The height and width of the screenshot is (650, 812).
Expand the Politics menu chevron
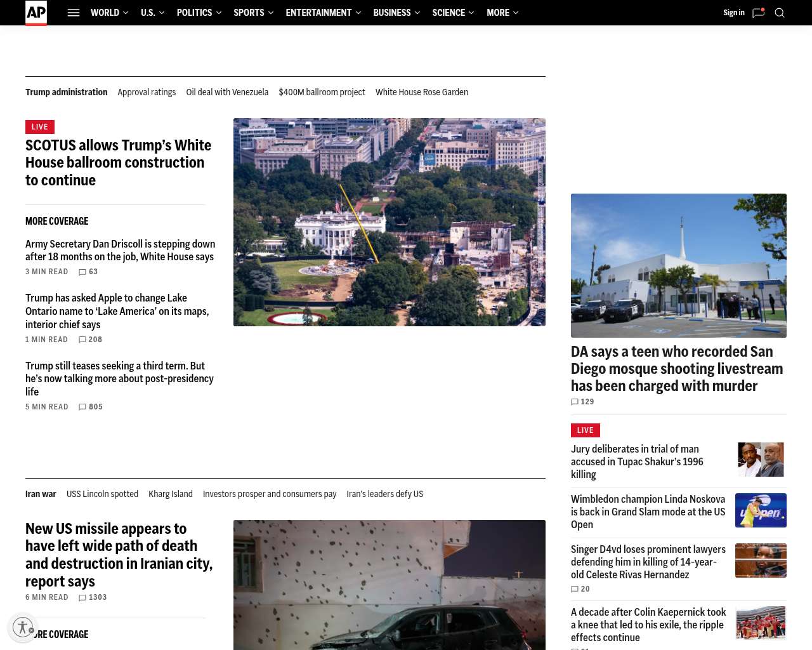pos(219,13)
